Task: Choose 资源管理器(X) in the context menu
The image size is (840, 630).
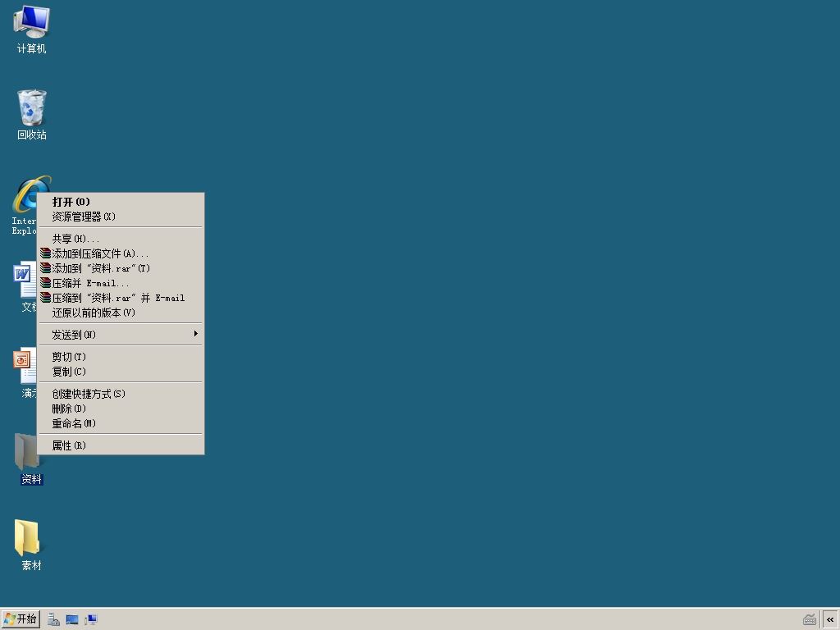Action: (x=121, y=217)
